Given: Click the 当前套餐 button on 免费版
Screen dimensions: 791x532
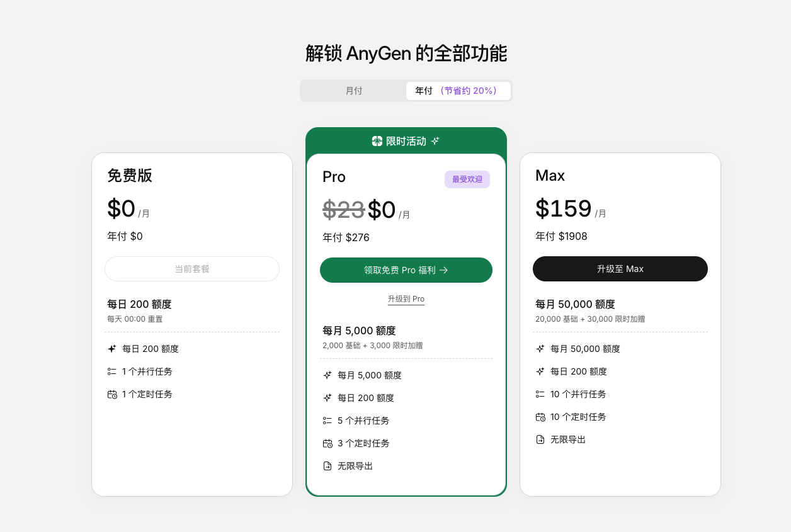Looking at the screenshot, I should (191, 269).
